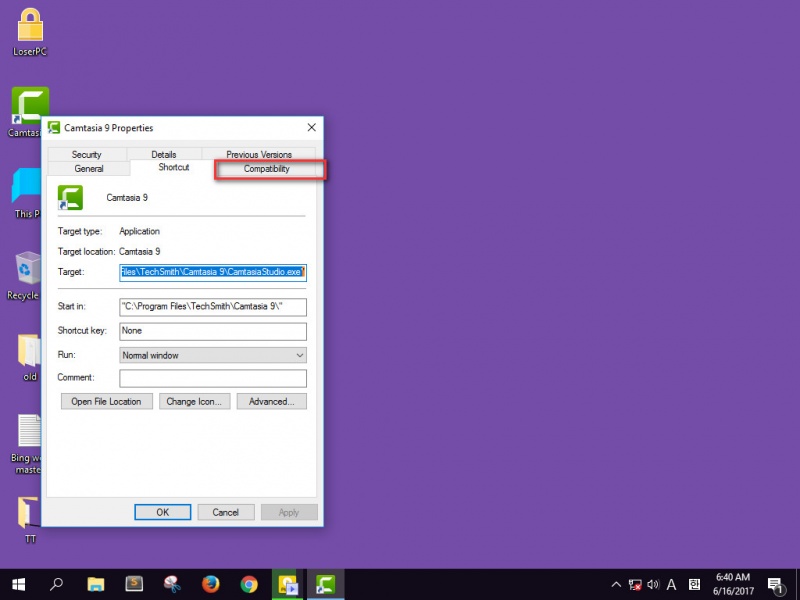Select the 'old' folder on desktop

pyautogui.click(x=29, y=357)
